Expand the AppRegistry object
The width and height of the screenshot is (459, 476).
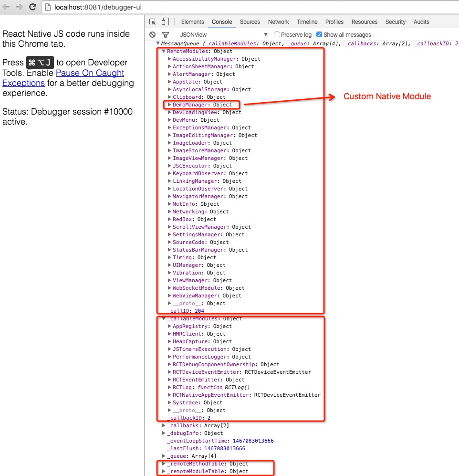169,327
